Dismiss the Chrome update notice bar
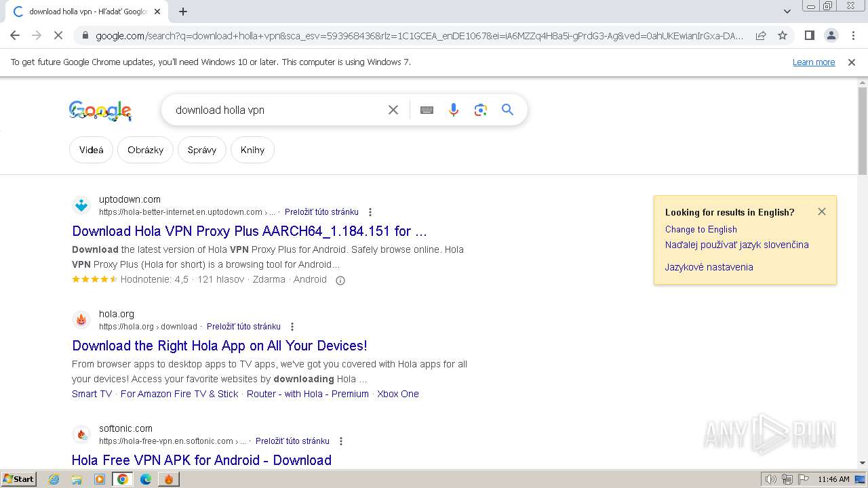The height and width of the screenshot is (488, 868). coord(852,62)
